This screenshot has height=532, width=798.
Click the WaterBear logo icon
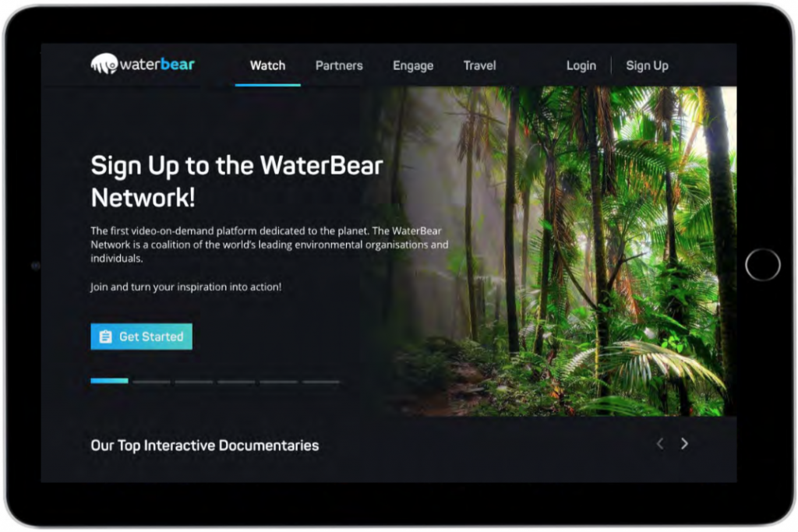click(104, 64)
